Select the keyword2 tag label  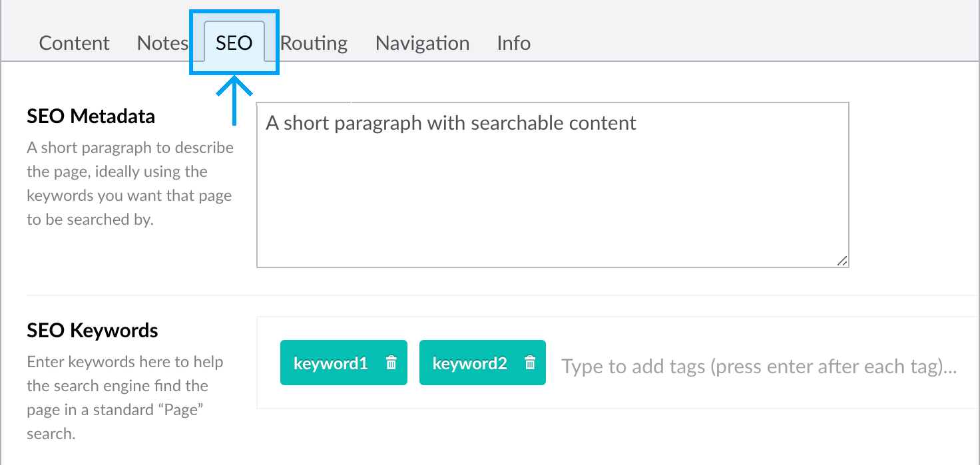(469, 363)
